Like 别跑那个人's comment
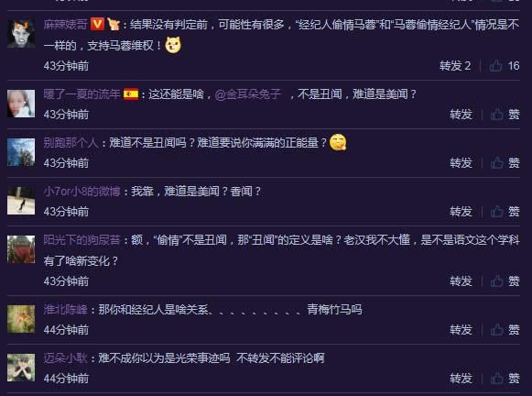The image size is (532, 396). (x=505, y=163)
